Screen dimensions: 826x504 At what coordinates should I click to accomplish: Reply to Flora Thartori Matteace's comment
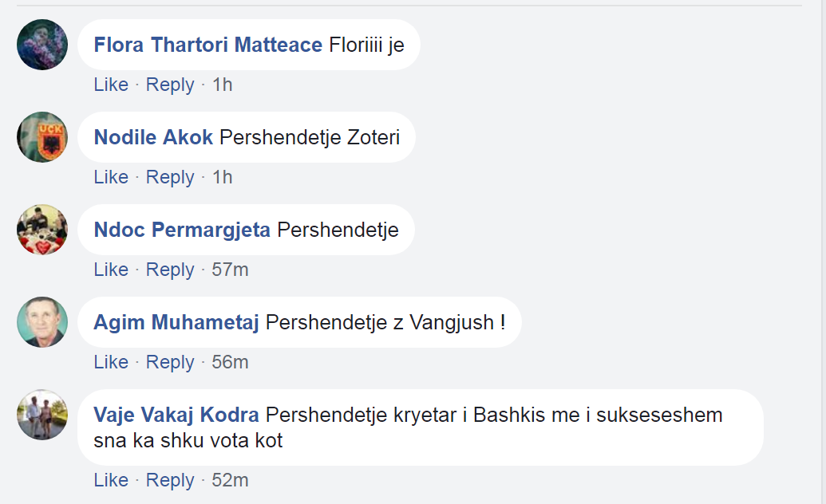click(170, 85)
